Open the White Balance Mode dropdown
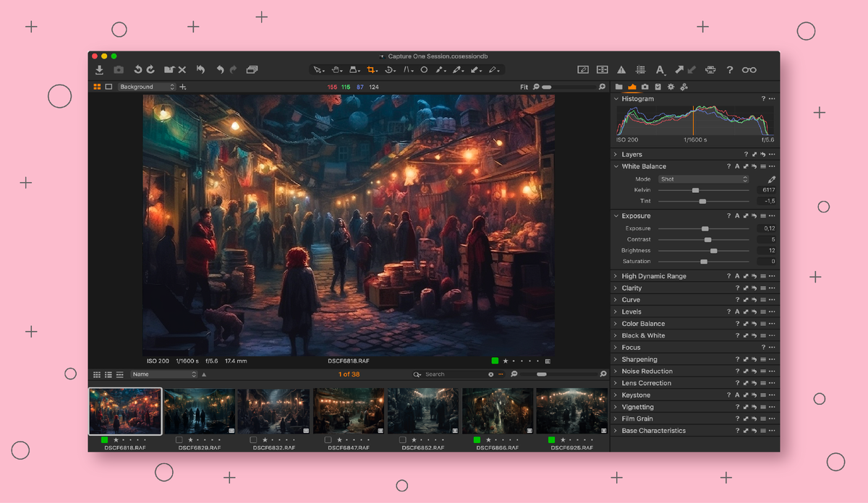 702,179
